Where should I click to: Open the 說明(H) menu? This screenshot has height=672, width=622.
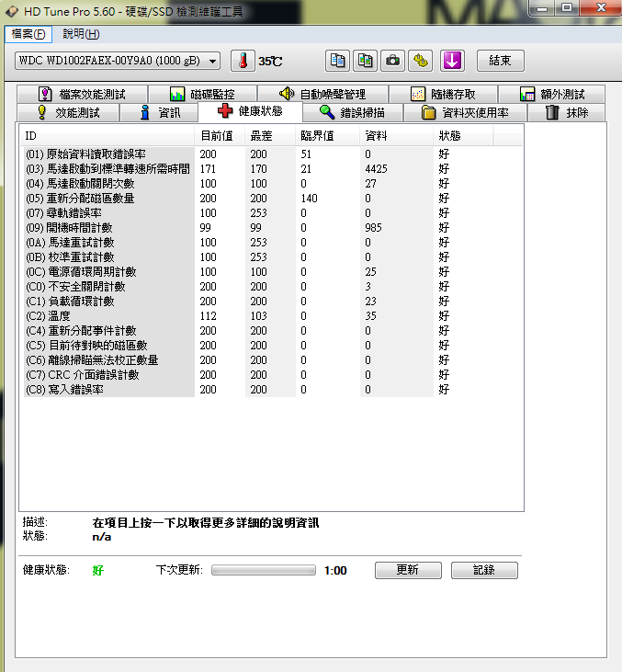pyautogui.click(x=81, y=34)
